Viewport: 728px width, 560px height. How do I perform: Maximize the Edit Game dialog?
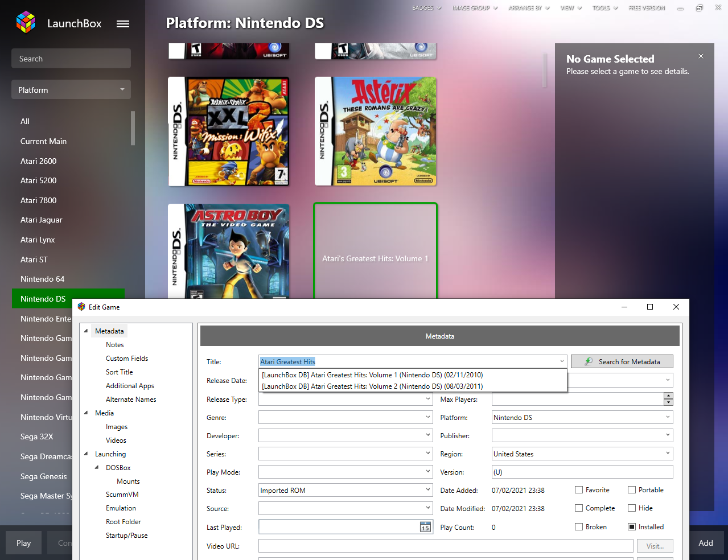[650, 307]
